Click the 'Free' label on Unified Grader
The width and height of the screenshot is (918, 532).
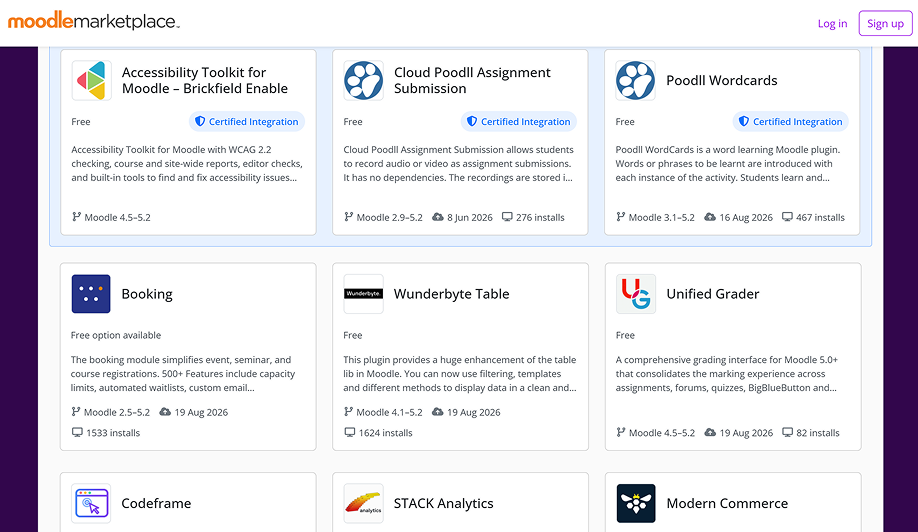pos(625,335)
